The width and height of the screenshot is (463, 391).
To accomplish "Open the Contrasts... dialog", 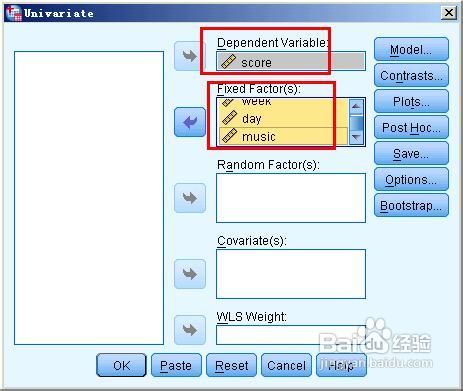I will click(x=411, y=76).
